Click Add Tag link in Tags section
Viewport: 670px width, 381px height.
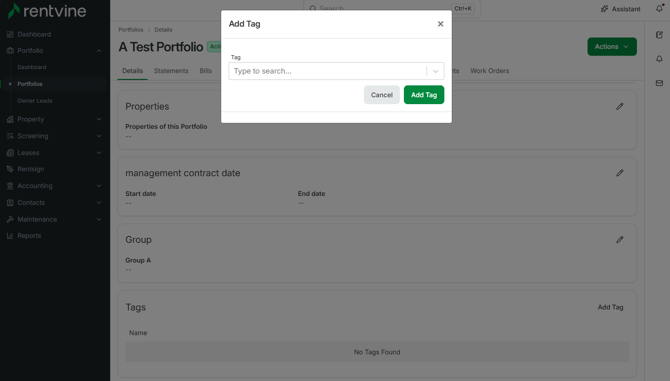click(610, 307)
